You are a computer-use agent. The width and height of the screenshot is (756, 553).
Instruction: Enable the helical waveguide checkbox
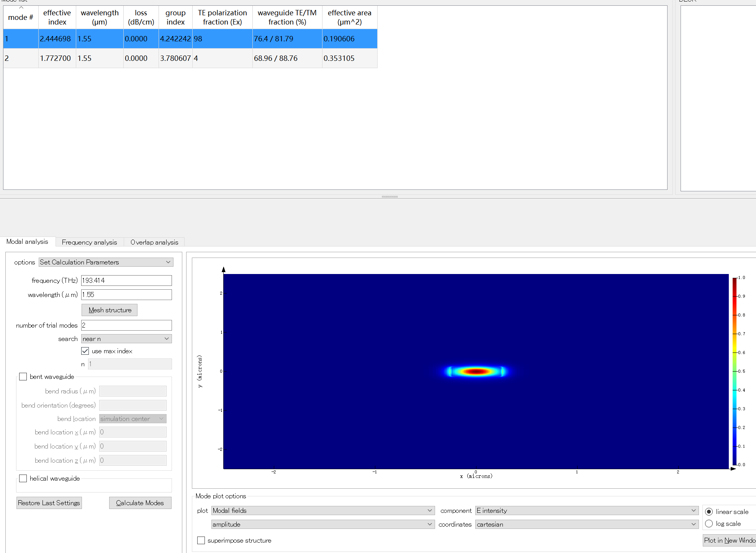tap(23, 478)
